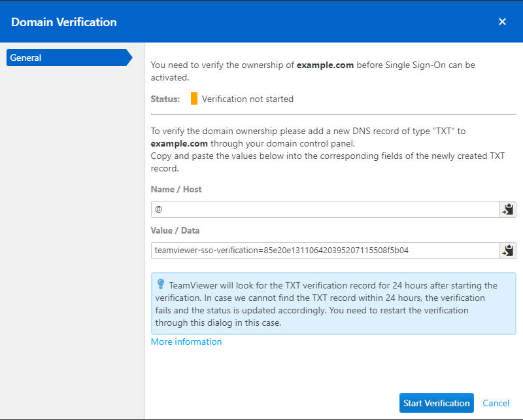Click the blue 24-hour TXT record notice
Viewport: 523px width, 420px height.
tap(333, 304)
